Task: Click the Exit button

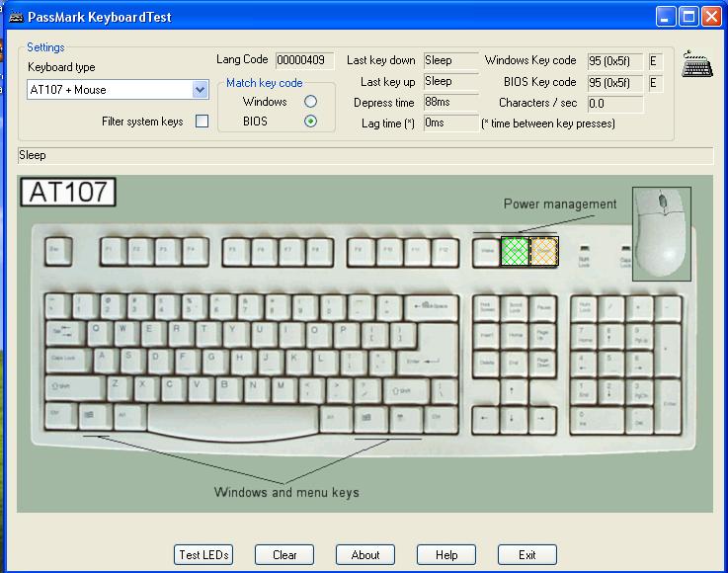Action: (526, 555)
